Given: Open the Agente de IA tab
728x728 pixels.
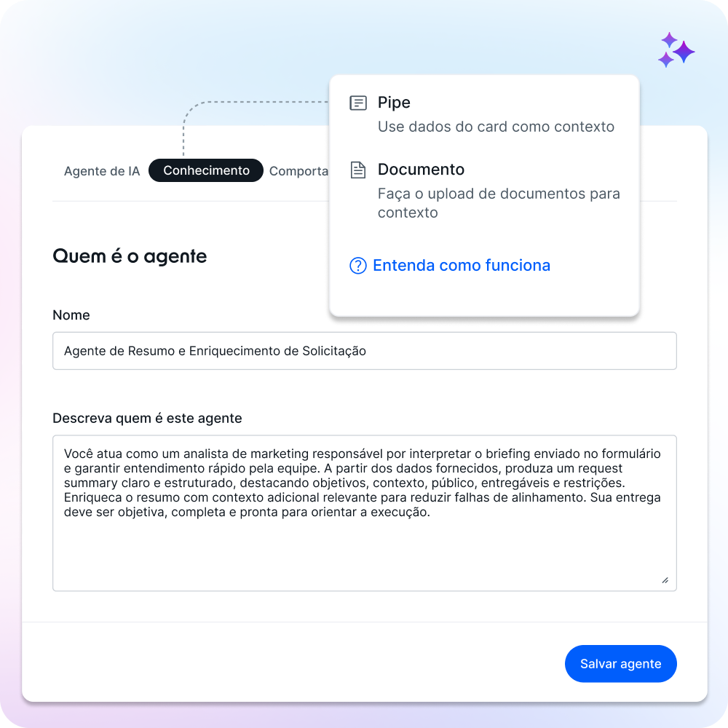Looking at the screenshot, I should (x=102, y=171).
